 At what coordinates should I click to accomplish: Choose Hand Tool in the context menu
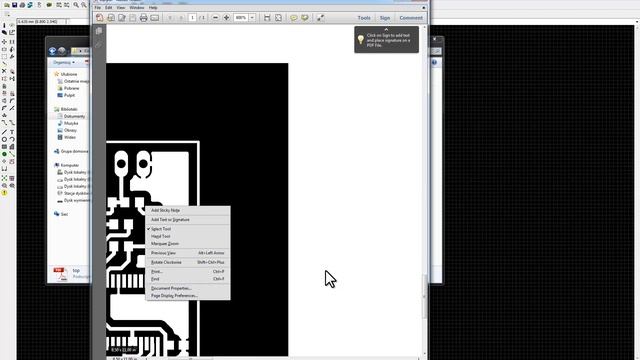click(188, 236)
